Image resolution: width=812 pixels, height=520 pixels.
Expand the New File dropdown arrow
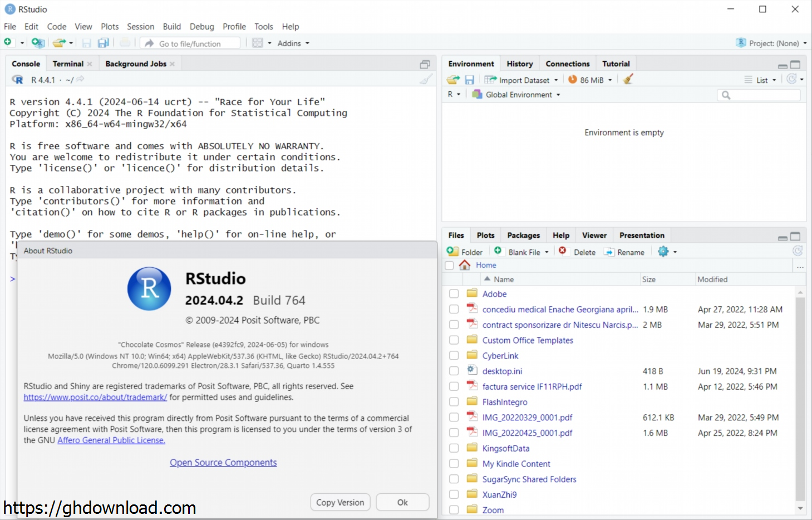click(x=22, y=43)
